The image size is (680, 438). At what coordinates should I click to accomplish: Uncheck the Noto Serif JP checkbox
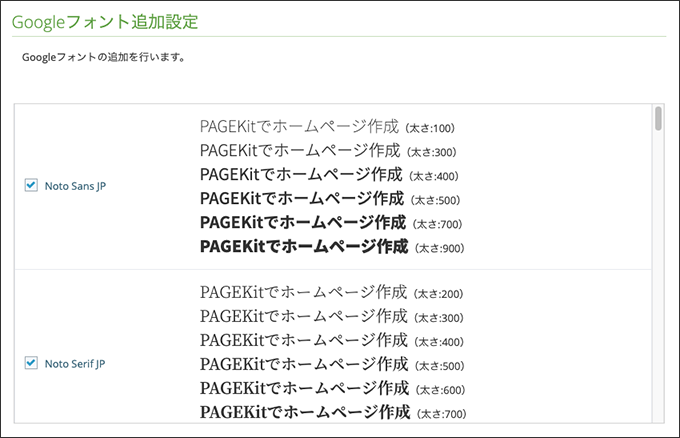pyautogui.click(x=31, y=363)
